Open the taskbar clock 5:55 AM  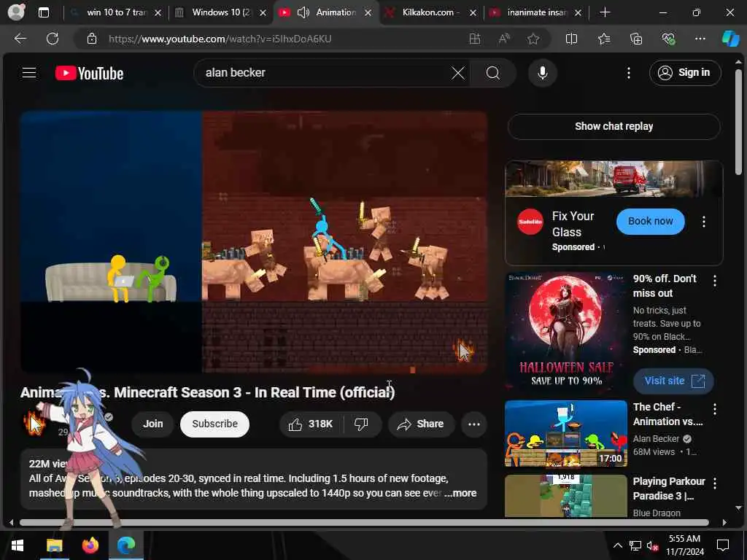click(684, 545)
